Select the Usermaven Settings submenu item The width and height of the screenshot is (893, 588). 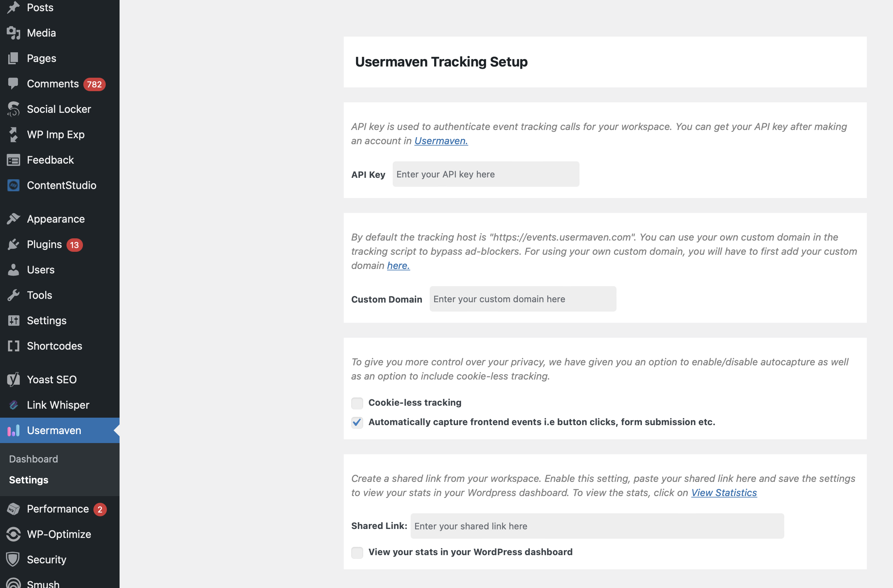tap(28, 480)
